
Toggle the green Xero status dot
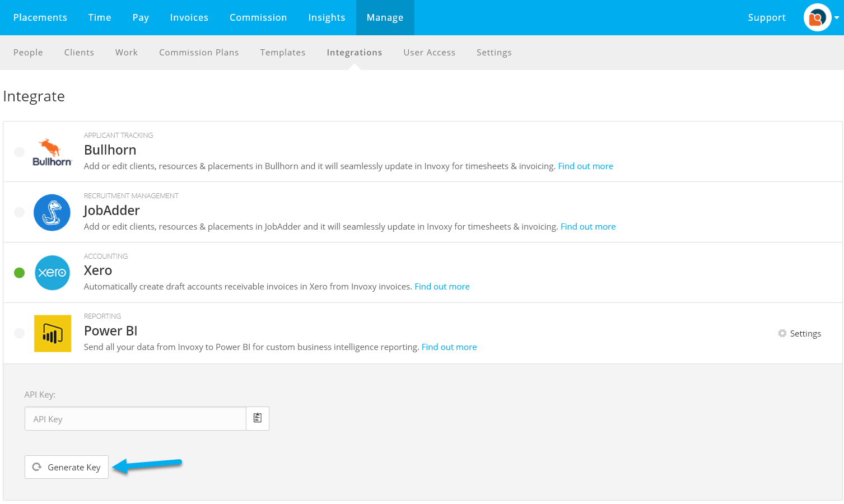[20, 273]
